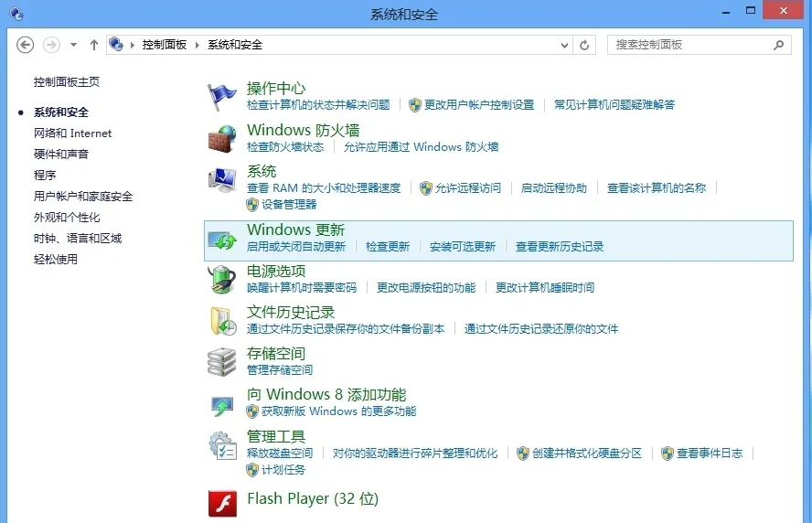812x523 pixels.
Task: Refresh the control panel view
Action: click(584, 45)
